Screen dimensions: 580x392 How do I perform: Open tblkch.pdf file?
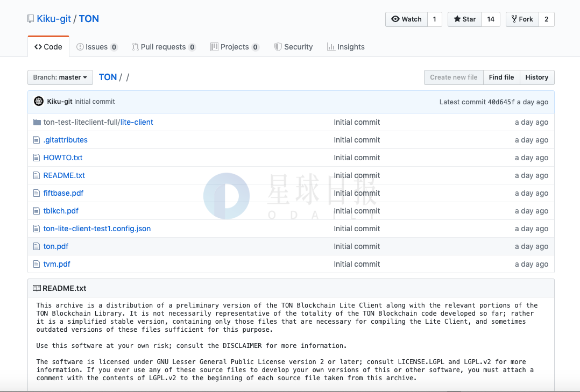point(61,211)
